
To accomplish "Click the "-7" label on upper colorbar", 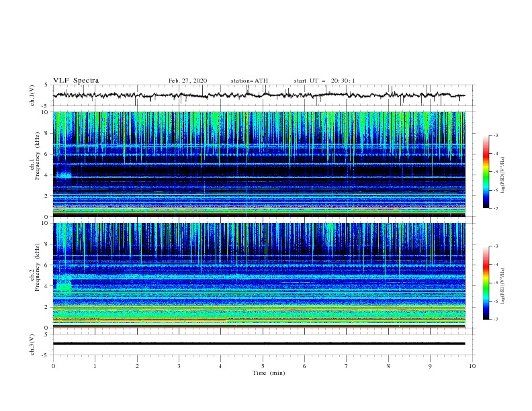I will [495, 208].
